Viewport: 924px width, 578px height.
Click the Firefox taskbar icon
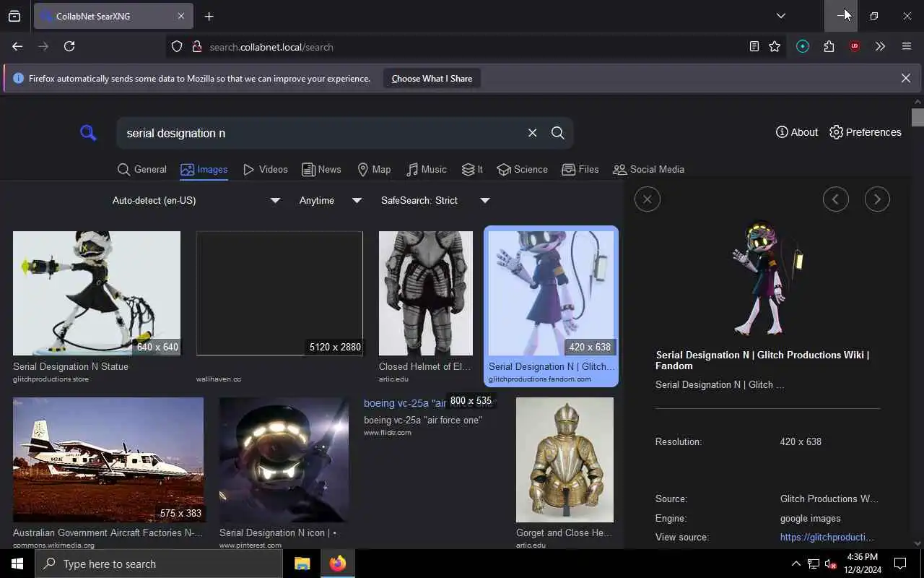coord(338,564)
